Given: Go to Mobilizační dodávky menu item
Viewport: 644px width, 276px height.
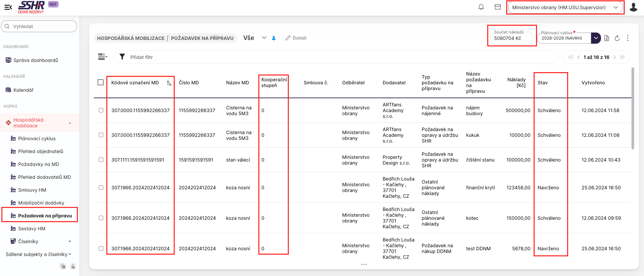Looking at the screenshot, I should [x=41, y=203].
